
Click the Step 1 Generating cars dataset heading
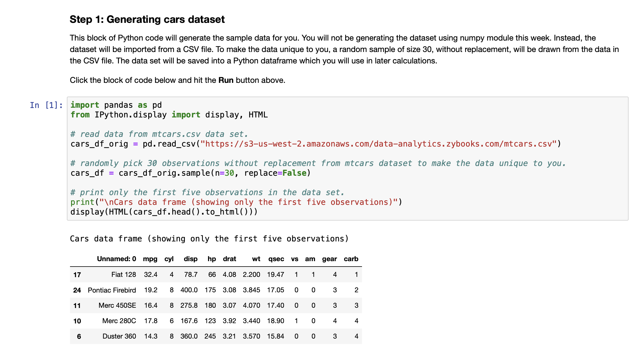147,19
